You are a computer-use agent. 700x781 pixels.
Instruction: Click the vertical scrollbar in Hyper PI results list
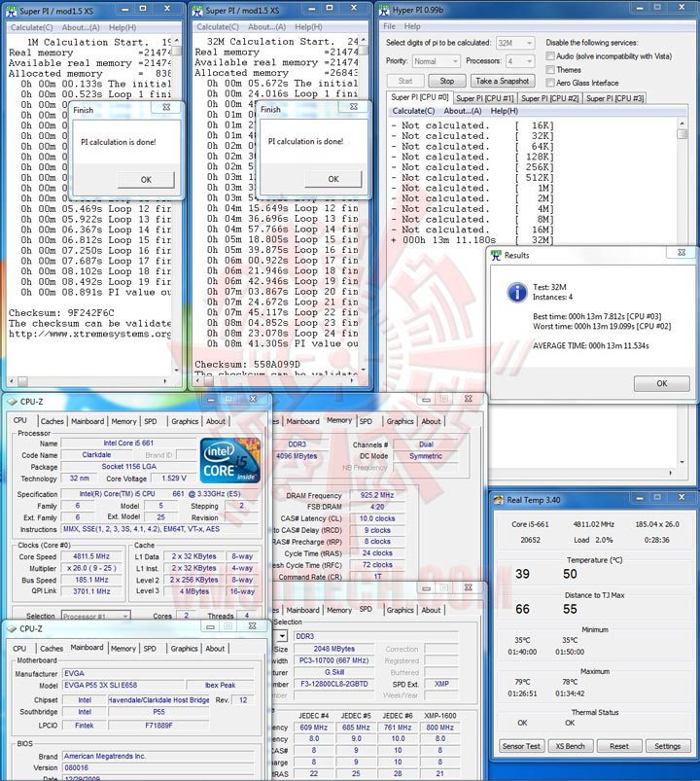click(682, 293)
